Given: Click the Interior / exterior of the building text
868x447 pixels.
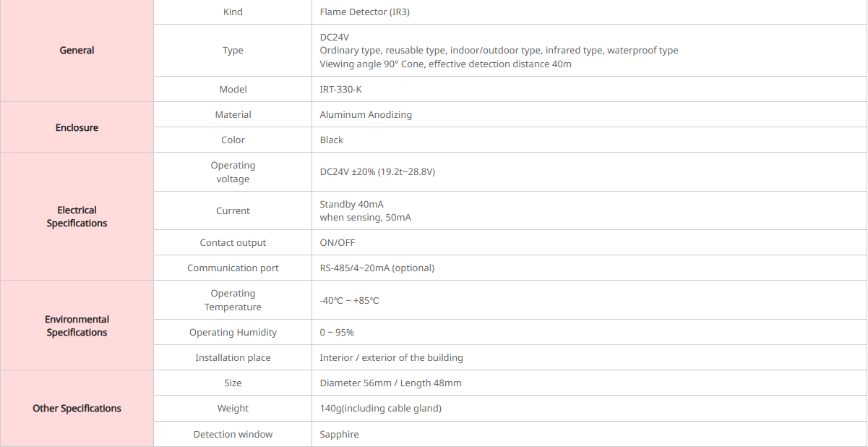Looking at the screenshot, I should [x=391, y=358].
